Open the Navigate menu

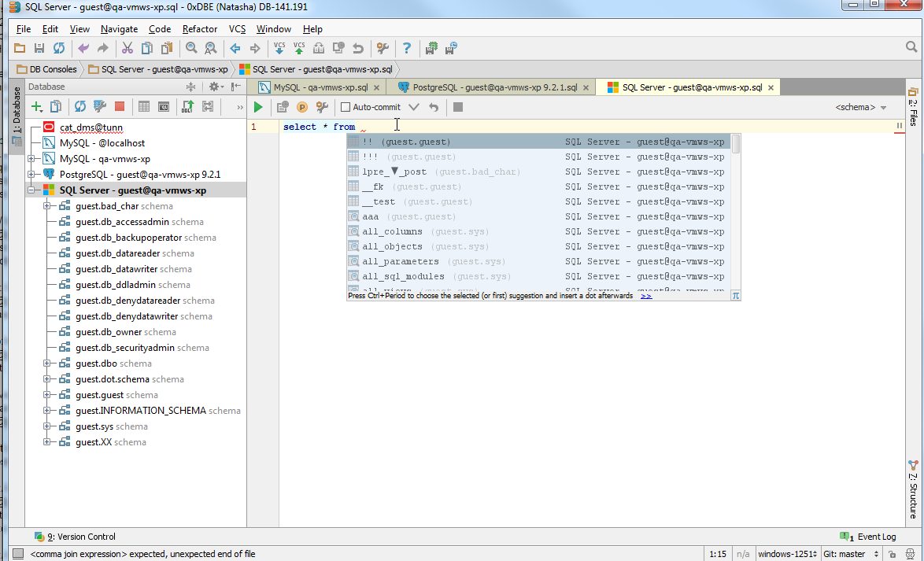pos(119,29)
